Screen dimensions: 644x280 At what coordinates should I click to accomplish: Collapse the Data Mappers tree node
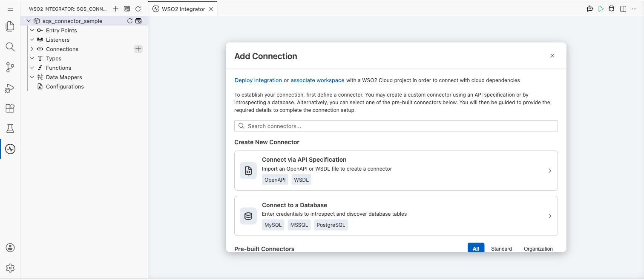click(x=32, y=77)
